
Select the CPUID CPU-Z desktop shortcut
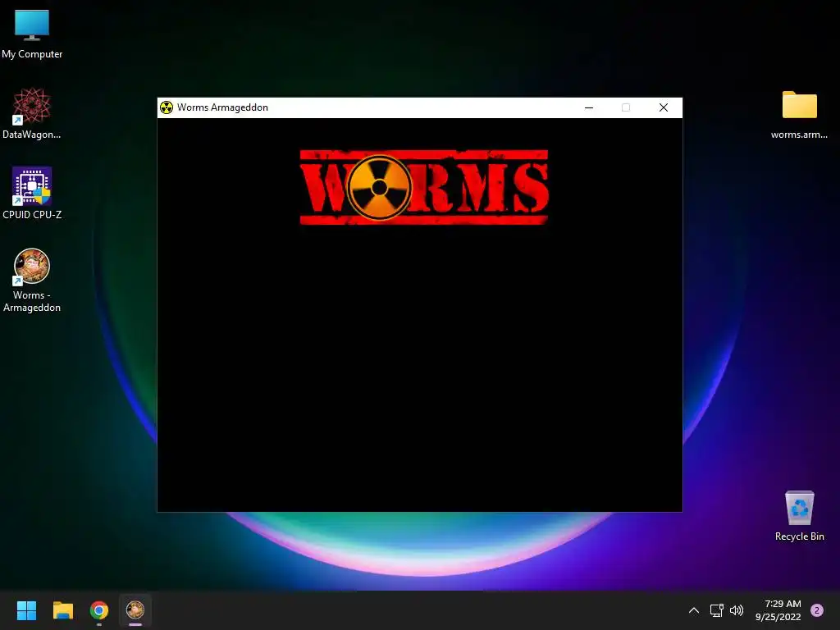[x=32, y=194]
